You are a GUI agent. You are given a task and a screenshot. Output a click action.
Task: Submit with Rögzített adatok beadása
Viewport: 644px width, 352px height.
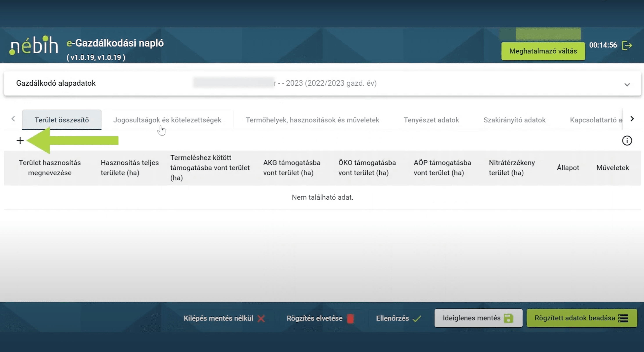[x=581, y=318]
